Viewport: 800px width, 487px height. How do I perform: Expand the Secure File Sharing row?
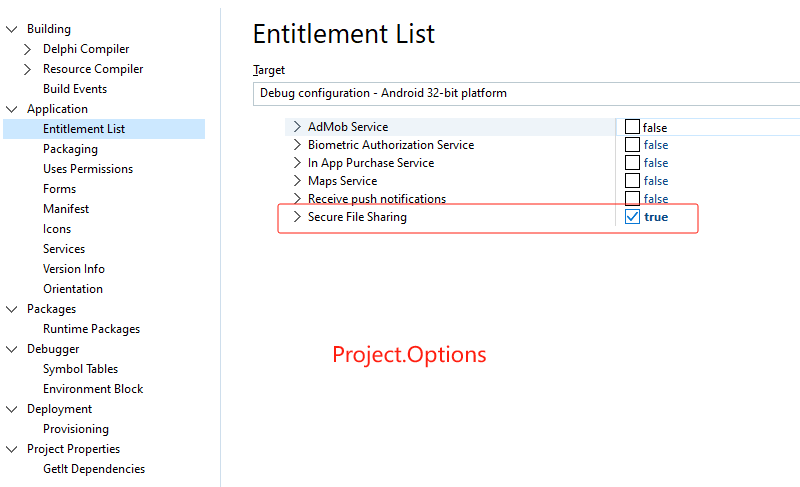pyautogui.click(x=297, y=217)
